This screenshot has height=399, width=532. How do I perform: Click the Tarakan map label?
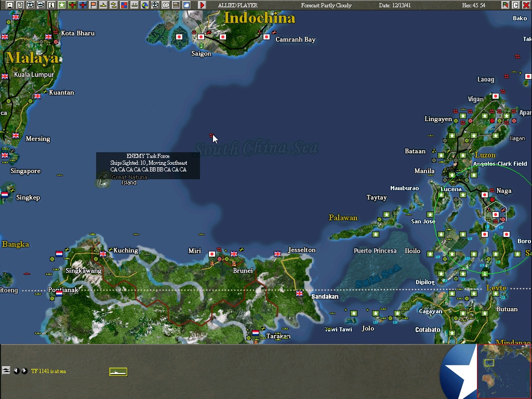click(278, 336)
